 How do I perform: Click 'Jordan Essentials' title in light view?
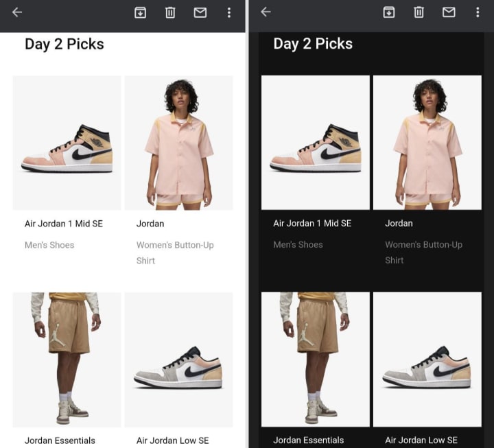pyautogui.click(x=60, y=440)
